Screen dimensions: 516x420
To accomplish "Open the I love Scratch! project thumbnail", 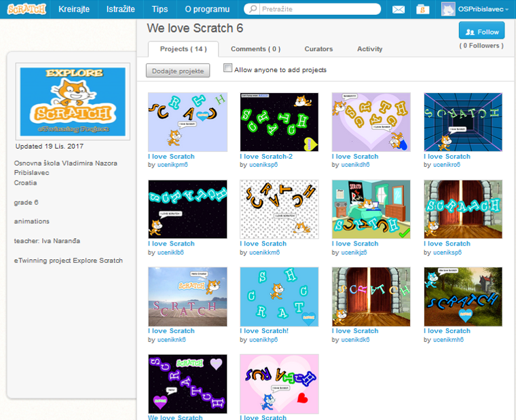I will tap(279, 297).
